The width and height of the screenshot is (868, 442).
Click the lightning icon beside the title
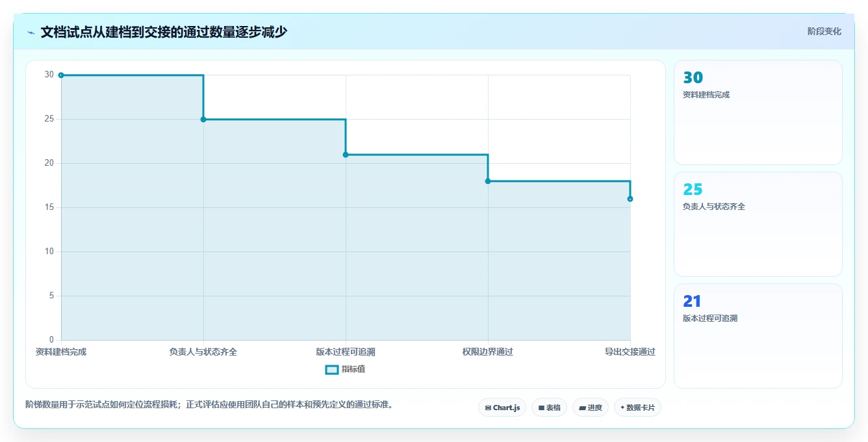point(31,32)
